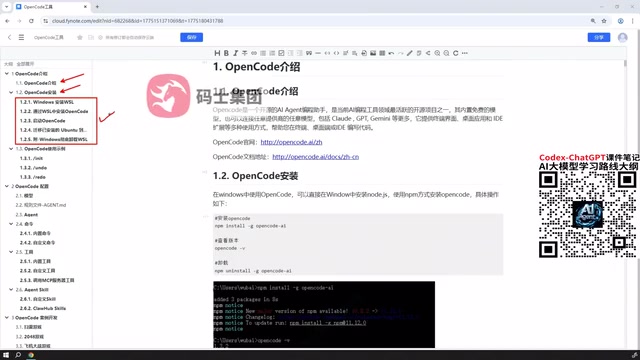The image size is (640, 360).
Task: Switch to the OpenCode工具 browser tab
Action: [x=52, y=7]
